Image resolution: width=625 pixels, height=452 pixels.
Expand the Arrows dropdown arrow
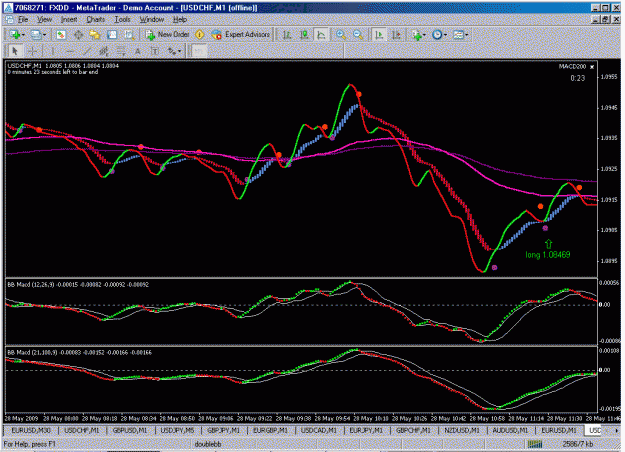coord(180,51)
